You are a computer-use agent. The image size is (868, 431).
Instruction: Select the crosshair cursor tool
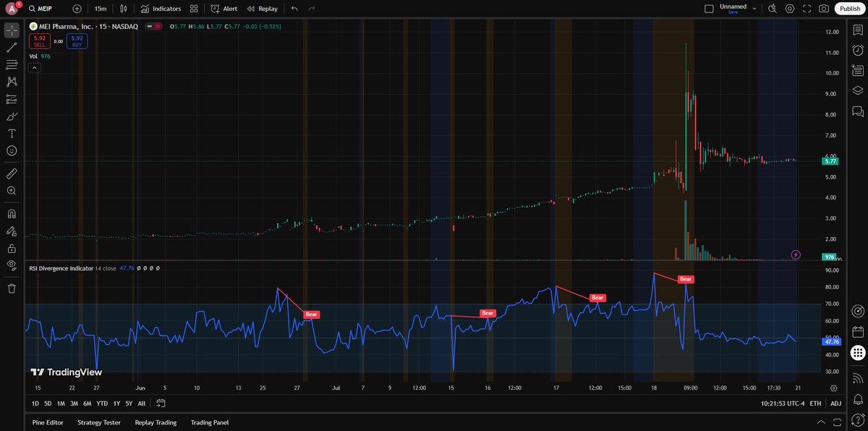(x=12, y=30)
